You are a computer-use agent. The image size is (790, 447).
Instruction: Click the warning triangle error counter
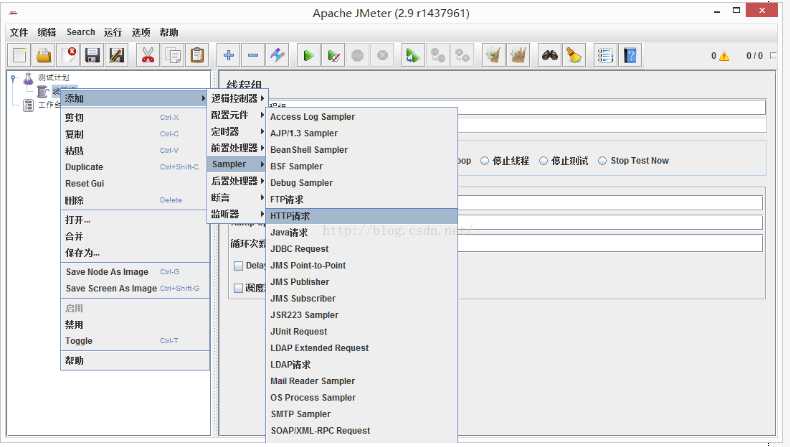724,56
